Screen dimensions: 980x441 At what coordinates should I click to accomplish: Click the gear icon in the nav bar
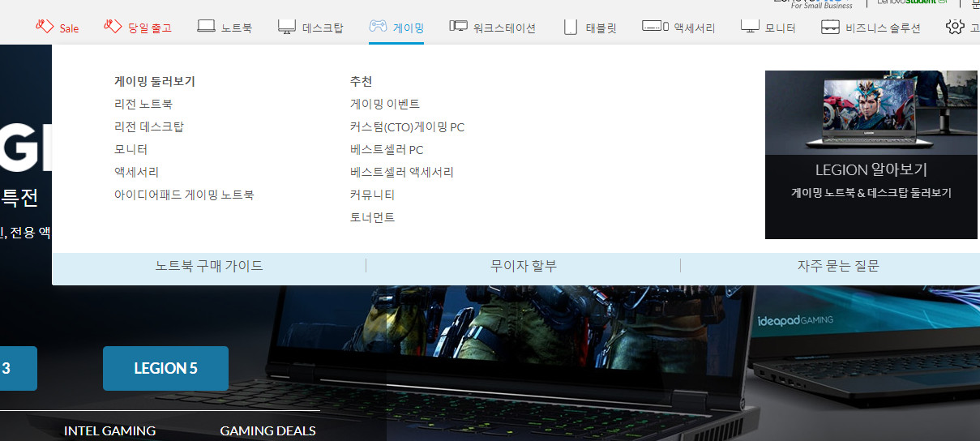(x=954, y=27)
